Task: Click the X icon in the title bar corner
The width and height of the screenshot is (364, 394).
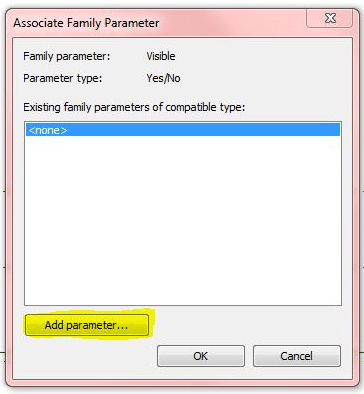Action: pyautogui.click(x=330, y=18)
